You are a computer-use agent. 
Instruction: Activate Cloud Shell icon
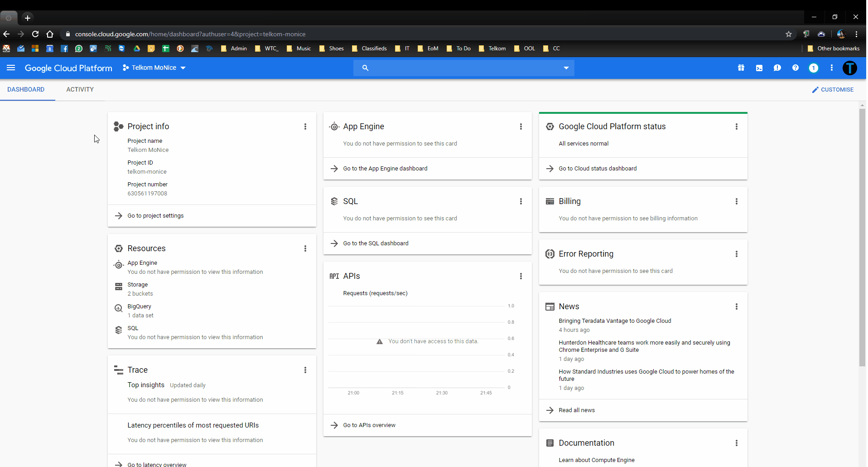tap(759, 68)
